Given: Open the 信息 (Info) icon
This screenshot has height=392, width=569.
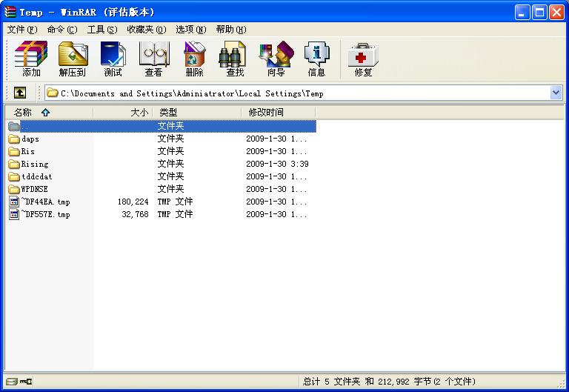Looking at the screenshot, I should (317, 54).
